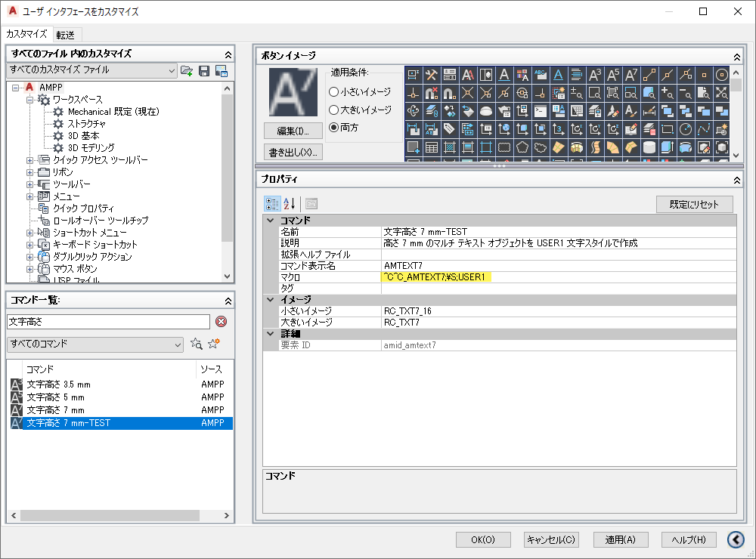Select the 小さいイメージ radio button
Screen dimensions: 756x559
[333, 91]
